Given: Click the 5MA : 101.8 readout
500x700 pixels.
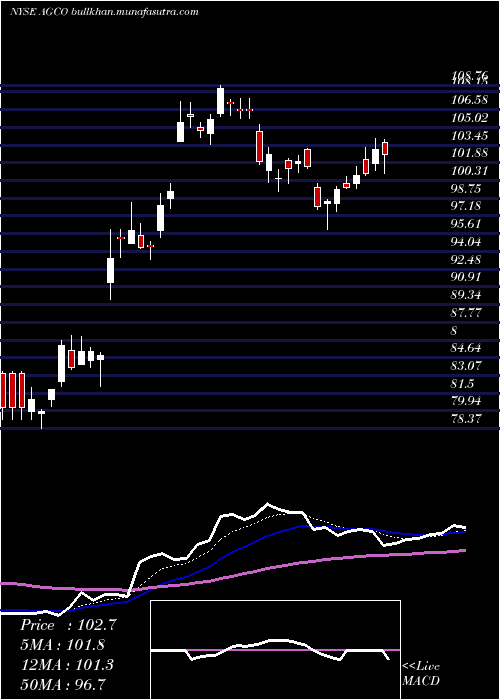Looking at the screenshot, I should [x=63, y=645].
